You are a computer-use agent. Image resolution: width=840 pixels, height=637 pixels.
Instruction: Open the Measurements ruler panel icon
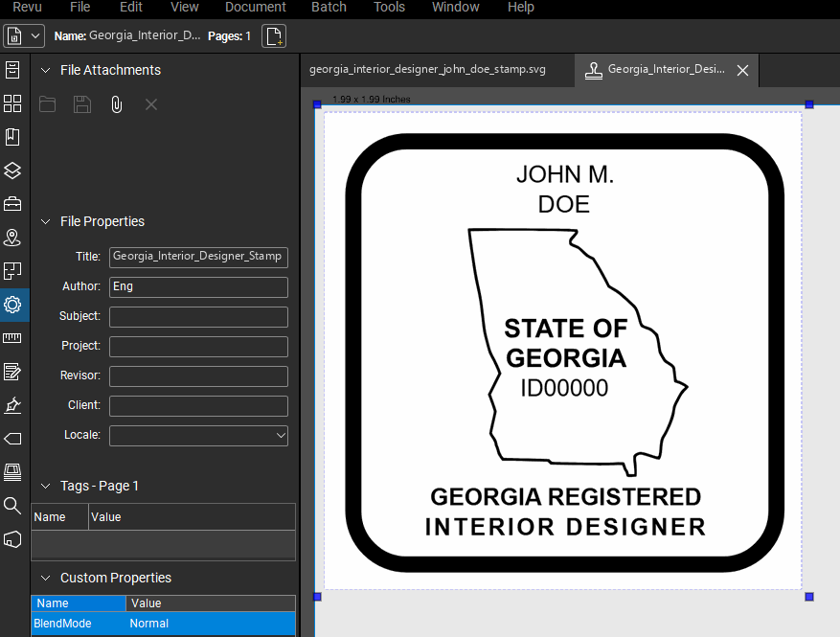pyautogui.click(x=12, y=338)
